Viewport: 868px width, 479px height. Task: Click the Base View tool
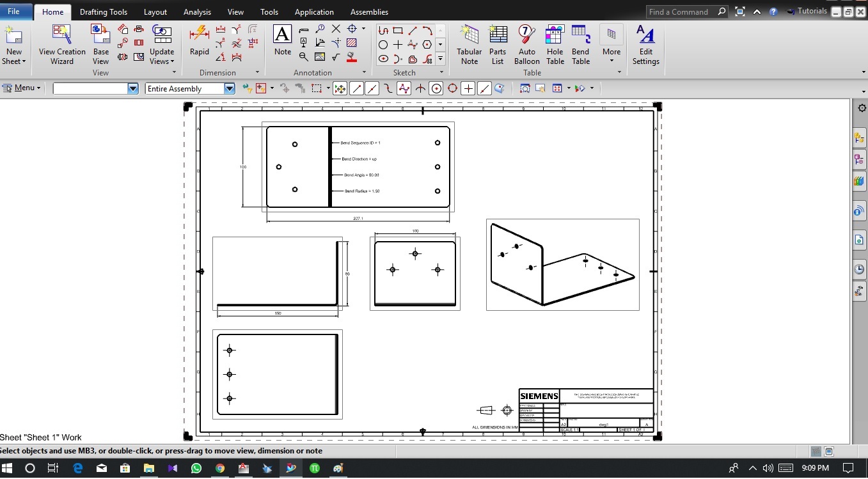click(101, 44)
